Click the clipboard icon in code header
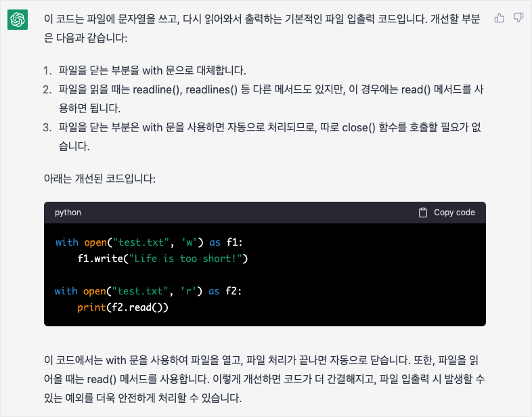 click(x=423, y=213)
